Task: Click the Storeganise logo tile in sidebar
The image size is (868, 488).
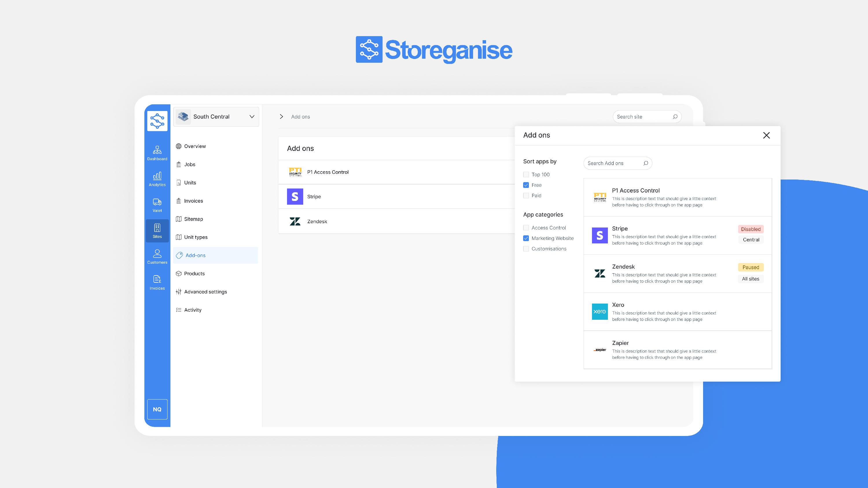Action: click(157, 121)
